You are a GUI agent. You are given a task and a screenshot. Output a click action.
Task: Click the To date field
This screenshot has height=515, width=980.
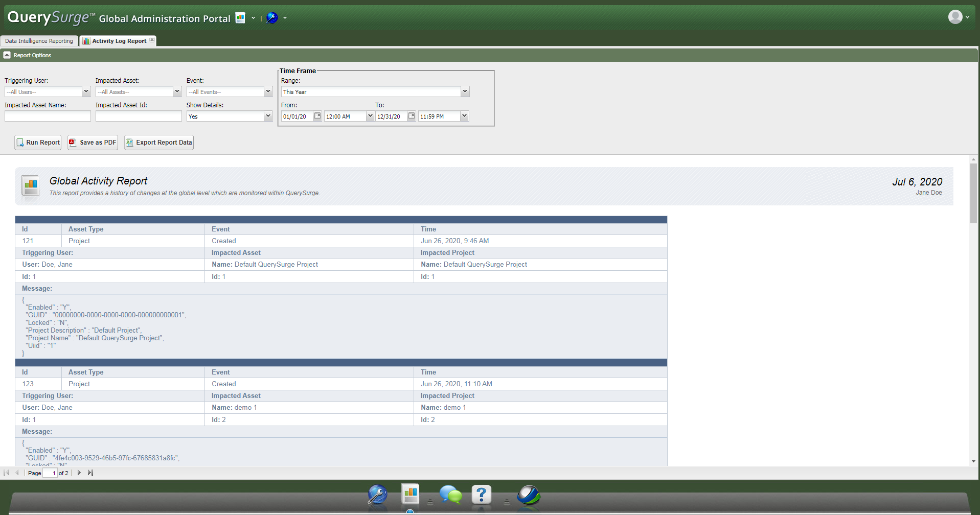point(391,116)
